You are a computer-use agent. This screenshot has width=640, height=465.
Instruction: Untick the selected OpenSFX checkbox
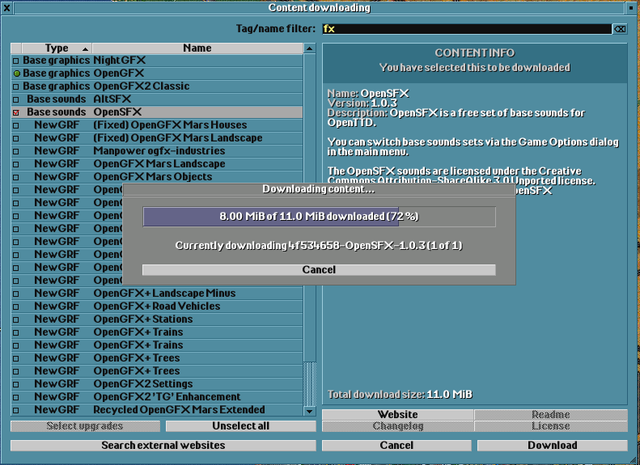[x=16, y=113]
